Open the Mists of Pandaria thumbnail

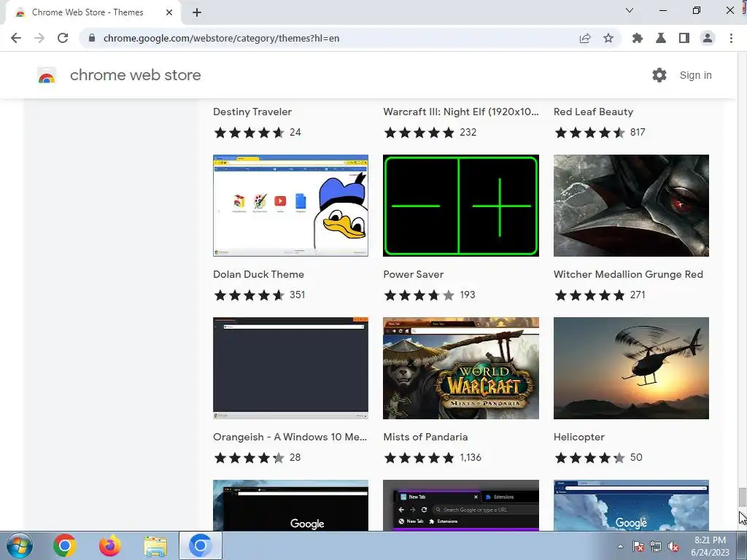[461, 368]
